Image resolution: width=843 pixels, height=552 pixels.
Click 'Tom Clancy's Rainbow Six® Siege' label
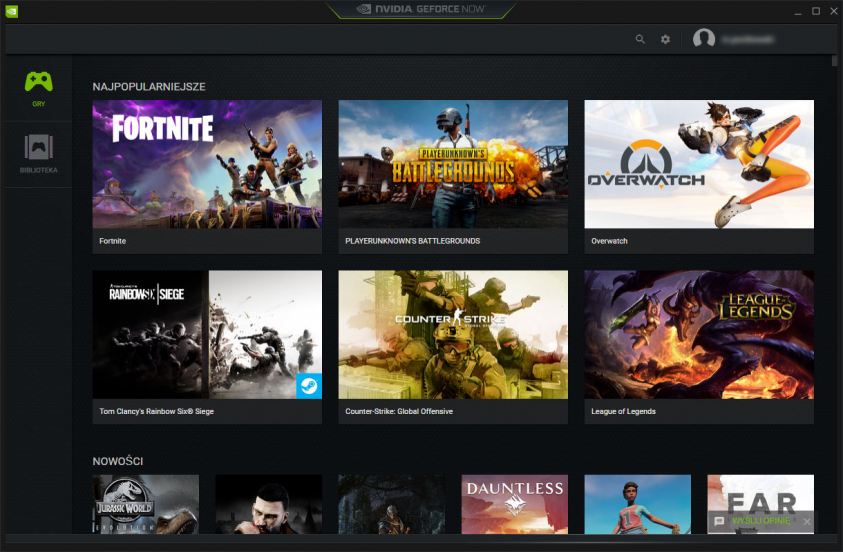tap(156, 411)
